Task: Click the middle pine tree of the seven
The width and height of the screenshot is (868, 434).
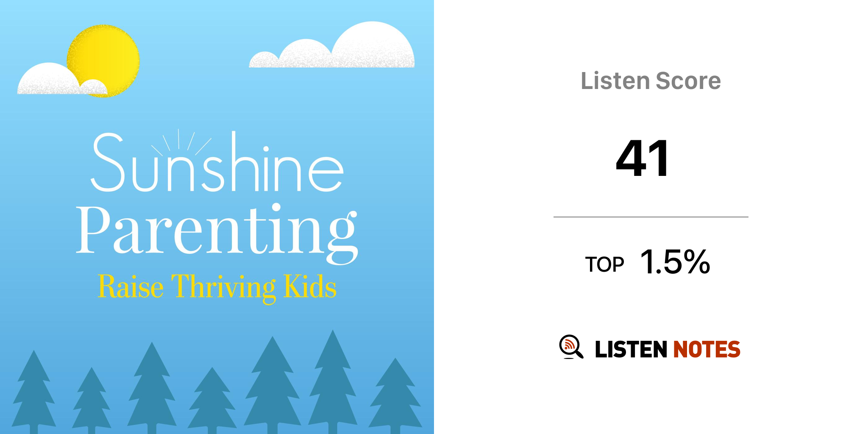Action: (212, 398)
